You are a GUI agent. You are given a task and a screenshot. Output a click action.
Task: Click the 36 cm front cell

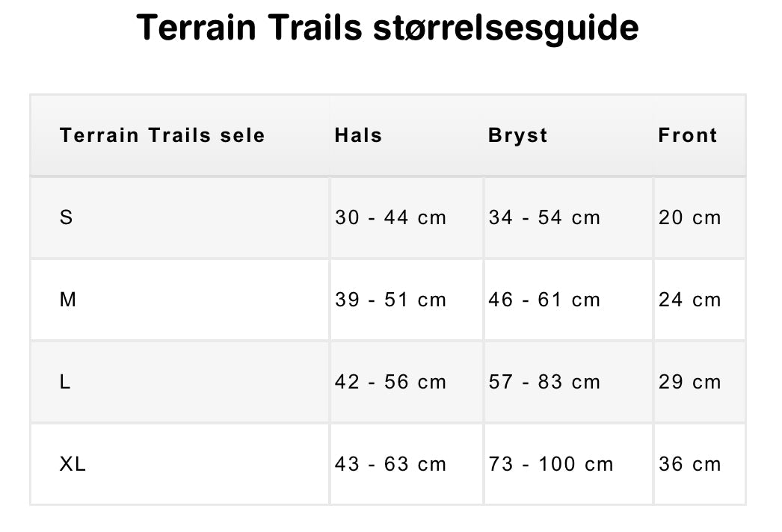click(690, 465)
